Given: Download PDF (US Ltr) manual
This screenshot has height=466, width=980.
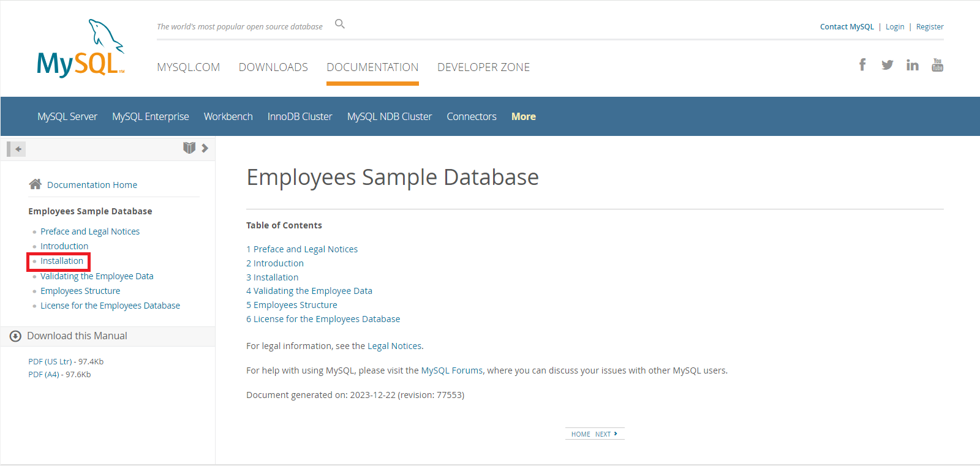Looking at the screenshot, I should pyautogui.click(x=50, y=361).
